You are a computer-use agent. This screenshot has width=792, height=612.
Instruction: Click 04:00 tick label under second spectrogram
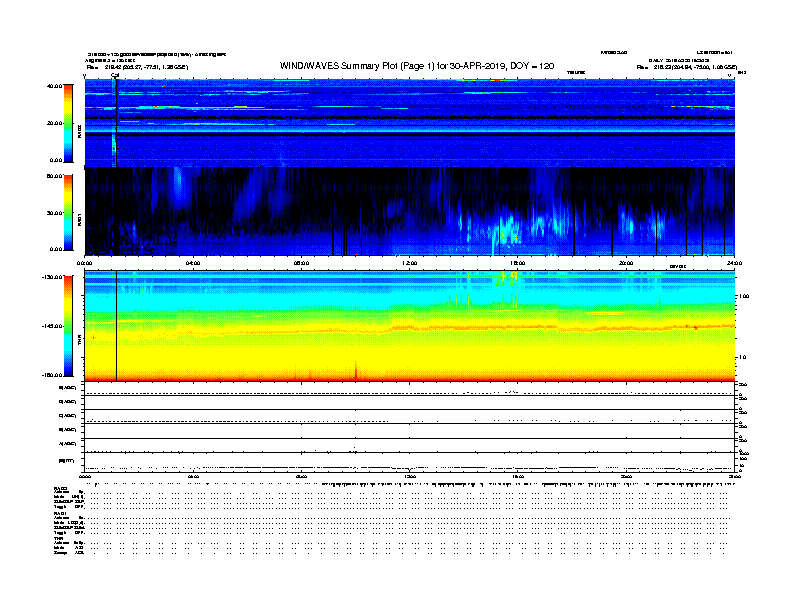[193, 263]
